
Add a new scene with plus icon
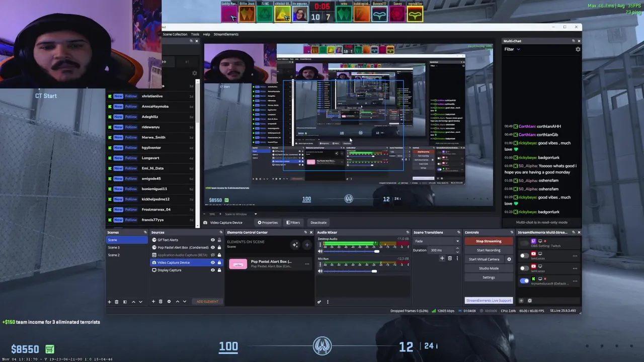click(x=109, y=302)
